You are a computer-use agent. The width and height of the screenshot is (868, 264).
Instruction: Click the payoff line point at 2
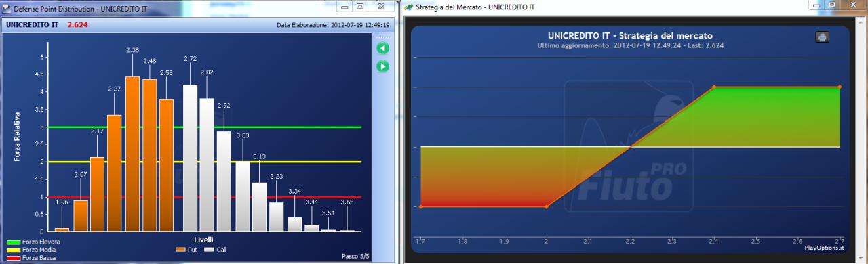(546, 206)
